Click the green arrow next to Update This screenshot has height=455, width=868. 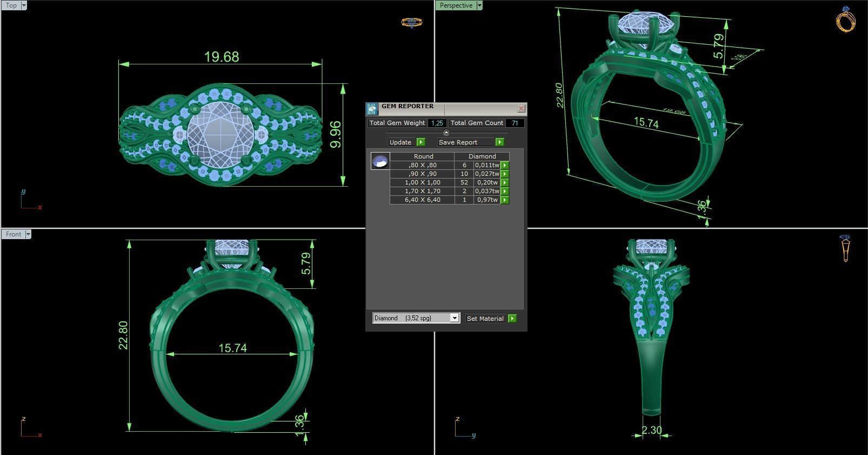tap(421, 142)
